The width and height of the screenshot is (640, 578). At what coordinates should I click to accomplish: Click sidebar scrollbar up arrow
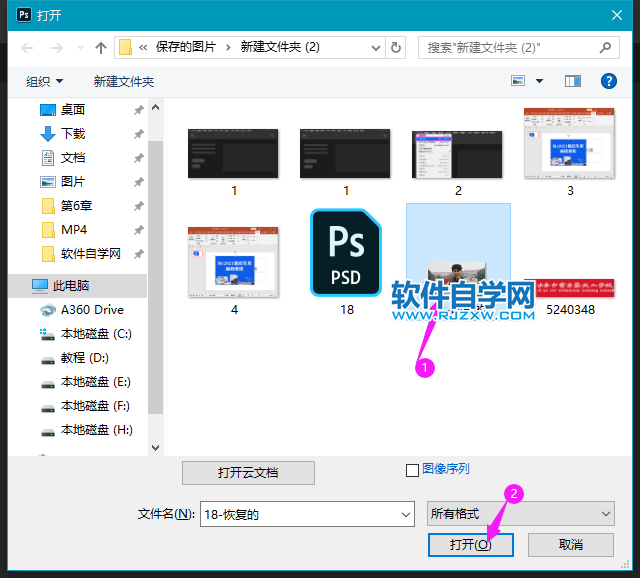tap(156, 107)
